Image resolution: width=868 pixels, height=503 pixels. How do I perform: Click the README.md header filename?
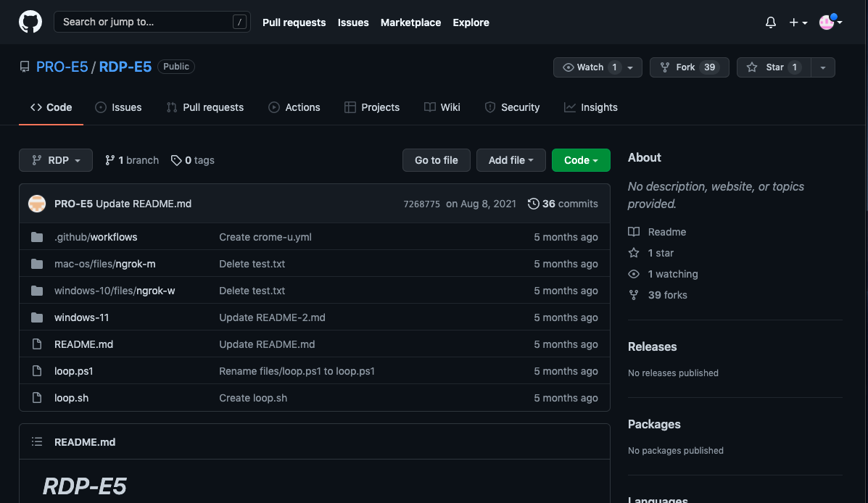[85, 442]
